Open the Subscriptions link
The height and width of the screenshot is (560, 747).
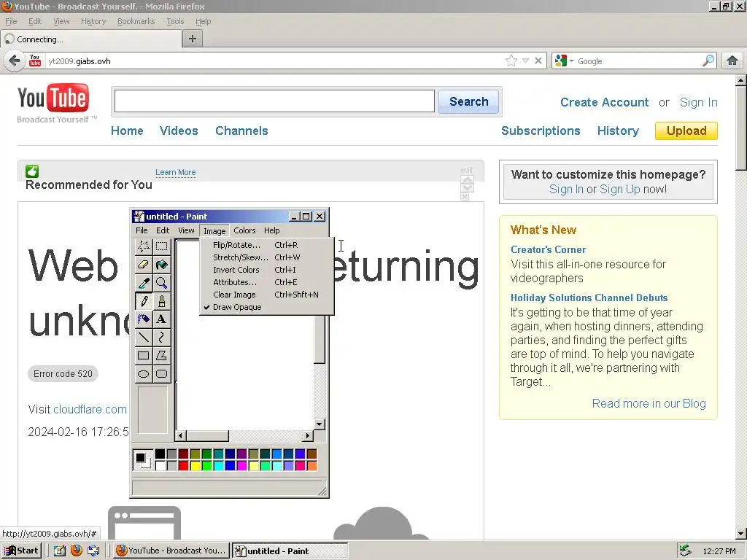541,131
